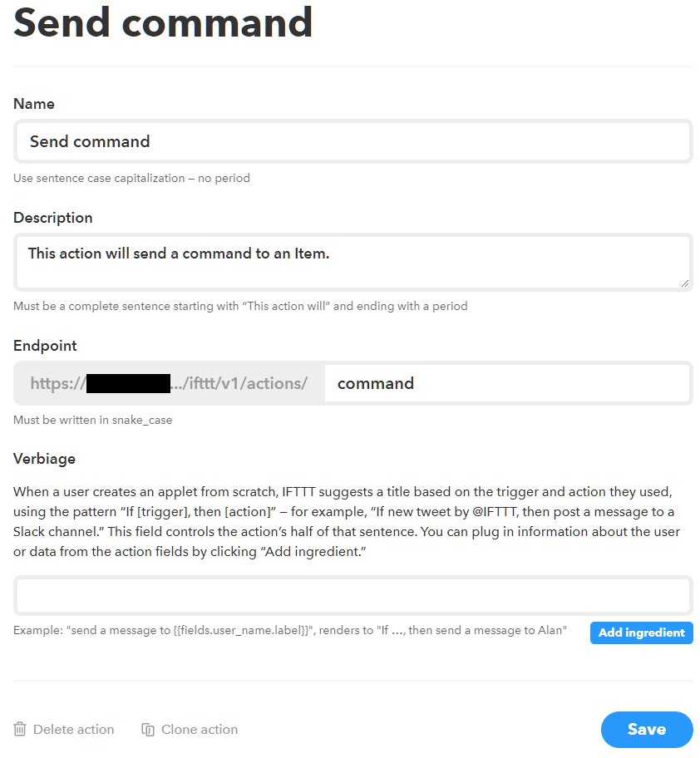This screenshot has height=758, width=700.
Task: Grab the Description textarea resize handle
Action: (x=684, y=283)
